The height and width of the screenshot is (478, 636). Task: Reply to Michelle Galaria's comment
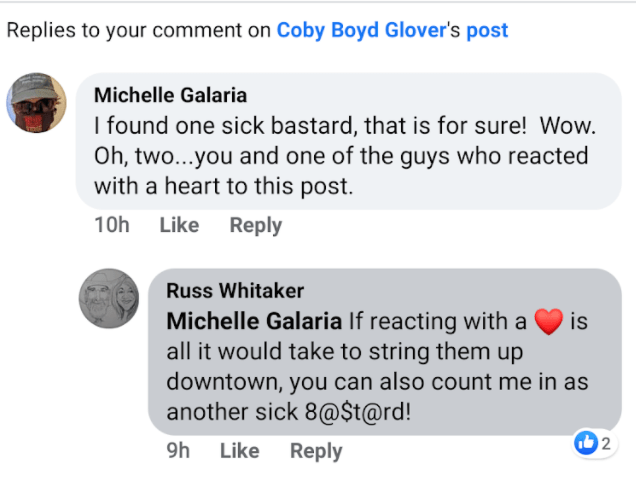tap(255, 226)
